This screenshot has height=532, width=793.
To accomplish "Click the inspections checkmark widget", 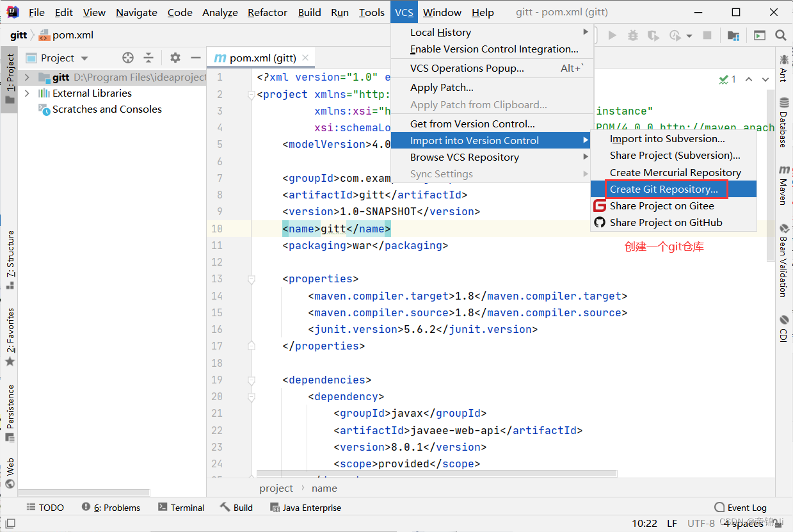I will pyautogui.click(x=728, y=79).
